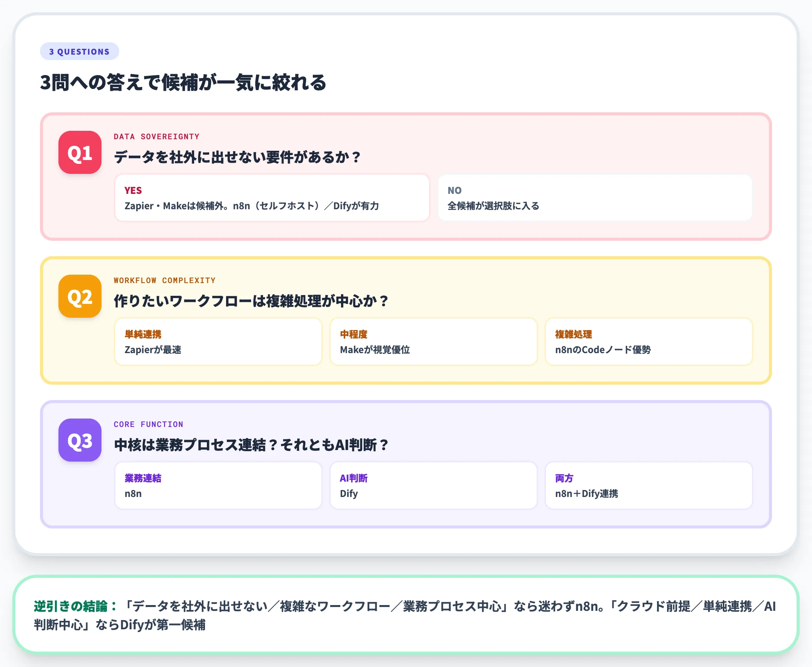Choose the 中程度 option card

pos(434,342)
